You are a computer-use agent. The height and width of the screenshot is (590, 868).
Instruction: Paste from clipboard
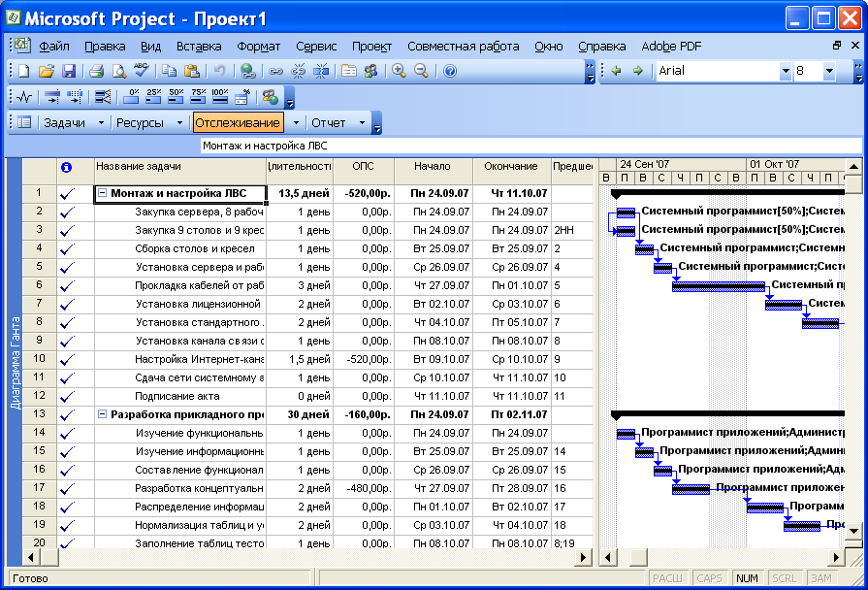tap(191, 71)
